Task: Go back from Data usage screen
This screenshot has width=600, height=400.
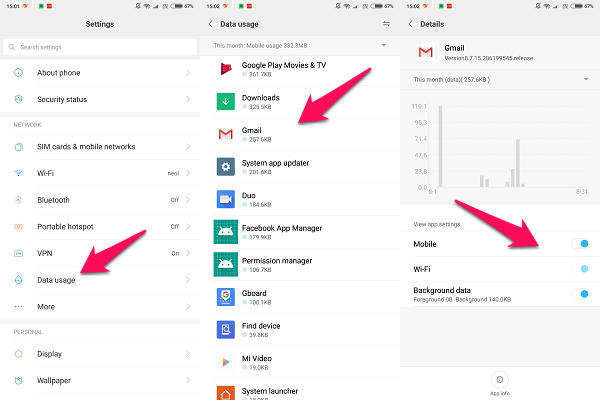Action: pos(210,24)
